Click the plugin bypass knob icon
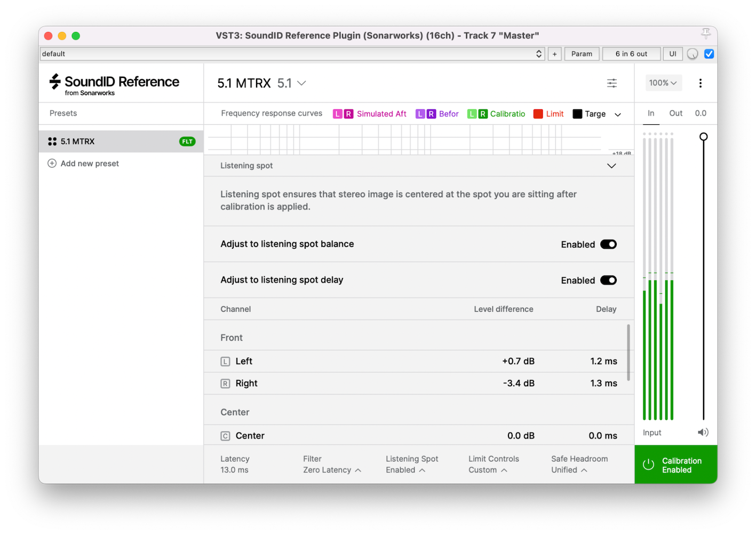756x535 pixels. (x=693, y=54)
